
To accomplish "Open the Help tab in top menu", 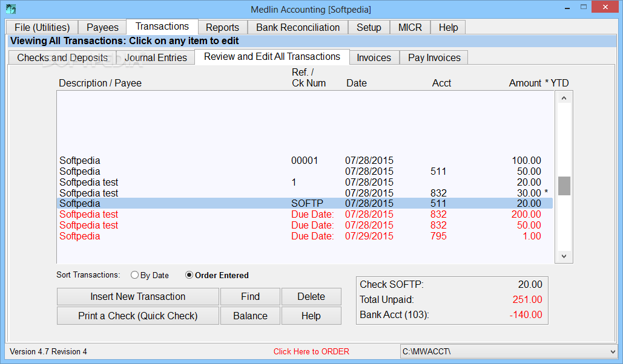I will pyautogui.click(x=448, y=27).
